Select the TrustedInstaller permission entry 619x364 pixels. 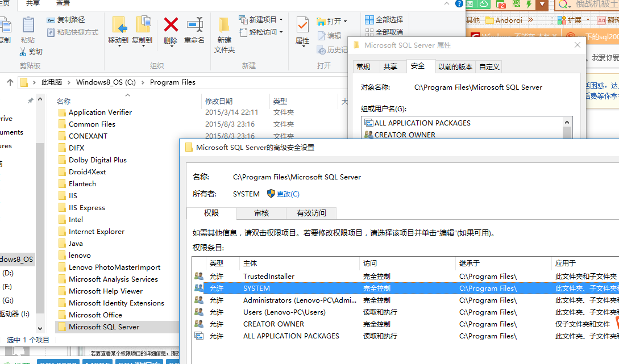point(405,277)
